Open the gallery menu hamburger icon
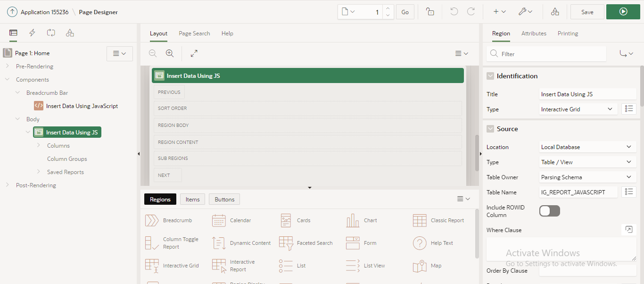The height and width of the screenshot is (284, 644). (x=463, y=199)
